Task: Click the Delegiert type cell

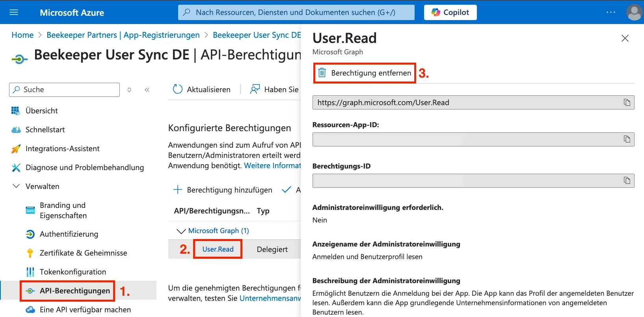Action: [x=272, y=249]
